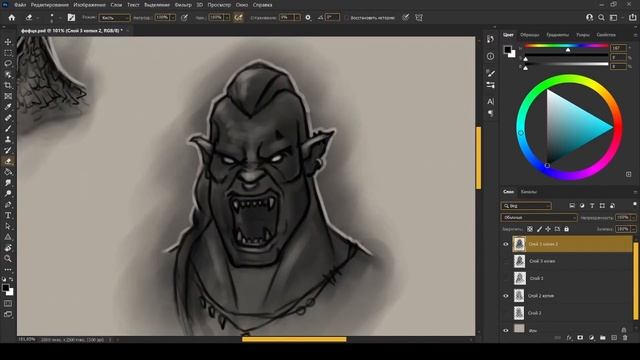The width and height of the screenshot is (640, 360).
Task: Hide the 'Слой 2 копия' layer
Action: [506, 296]
